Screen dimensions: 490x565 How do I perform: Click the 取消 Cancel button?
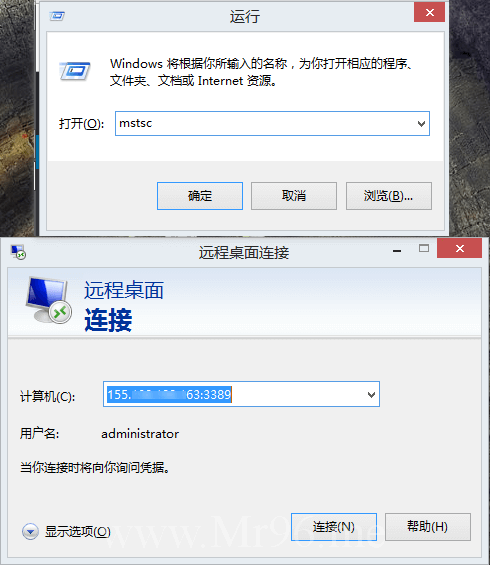pos(294,196)
